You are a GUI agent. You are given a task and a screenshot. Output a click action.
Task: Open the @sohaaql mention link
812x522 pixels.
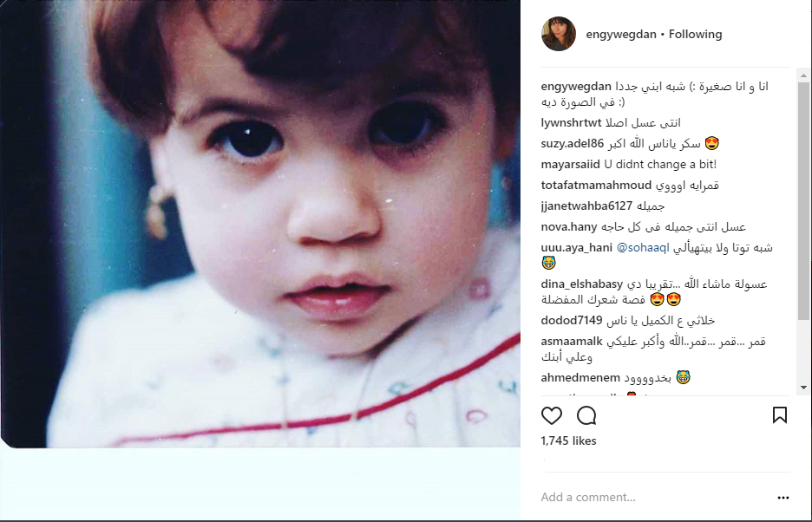click(643, 247)
